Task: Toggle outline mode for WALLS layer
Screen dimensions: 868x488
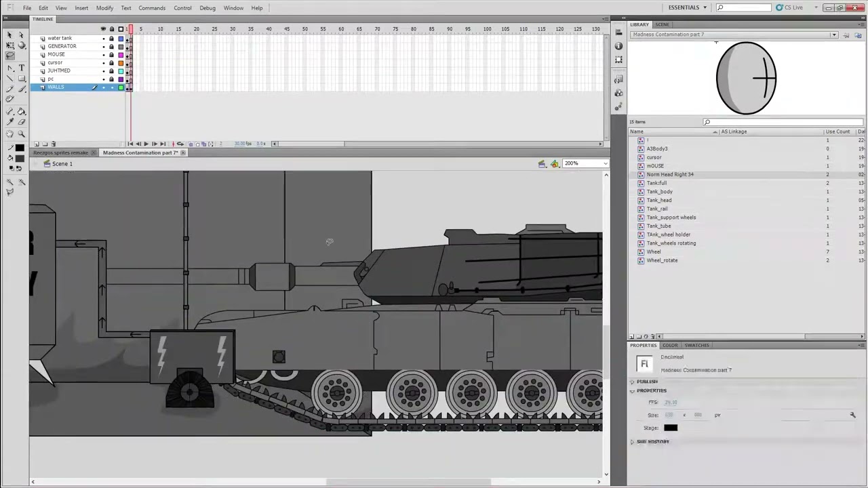Action: click(121, 87)
